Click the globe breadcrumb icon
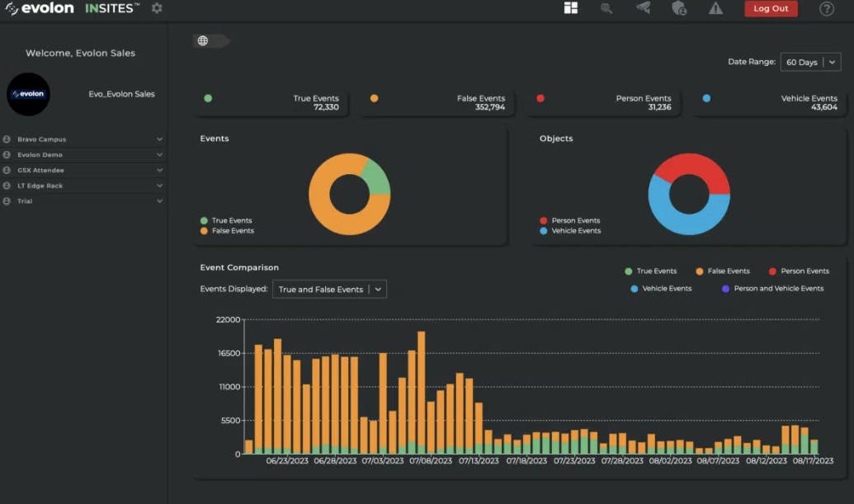Screen dimensions: 854x504 click(203, 40)
